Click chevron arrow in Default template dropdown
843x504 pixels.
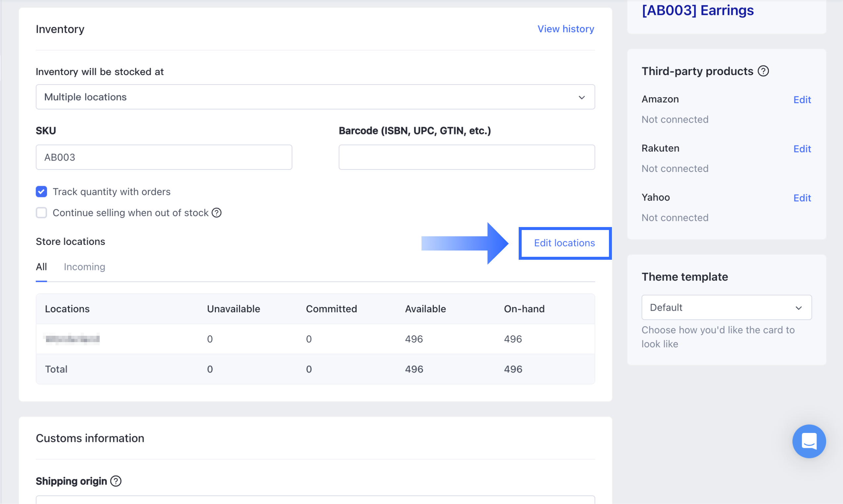[x=798, y=308]
